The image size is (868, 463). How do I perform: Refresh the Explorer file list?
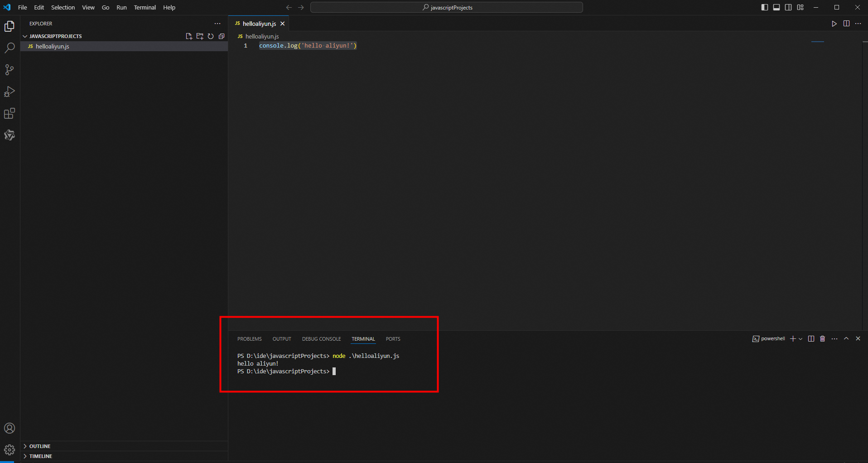pos(211,36)
